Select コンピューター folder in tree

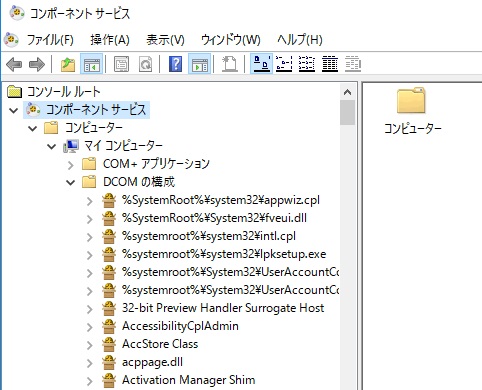click(94, 128)
